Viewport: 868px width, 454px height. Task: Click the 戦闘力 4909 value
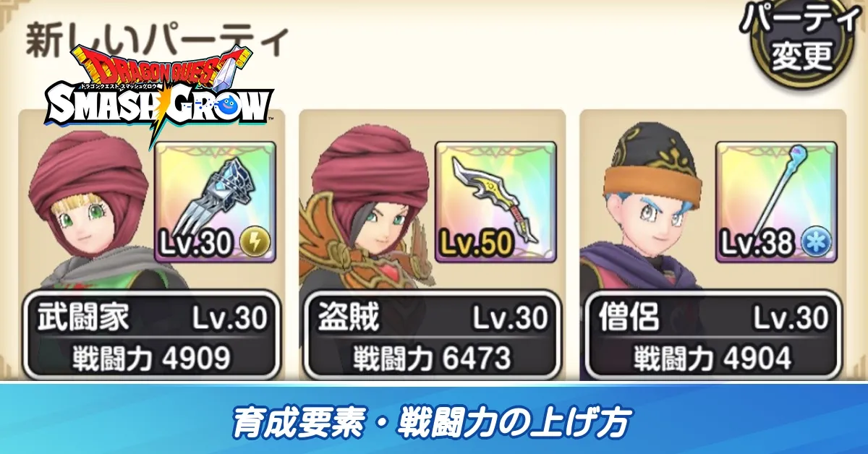coord(150,357)
